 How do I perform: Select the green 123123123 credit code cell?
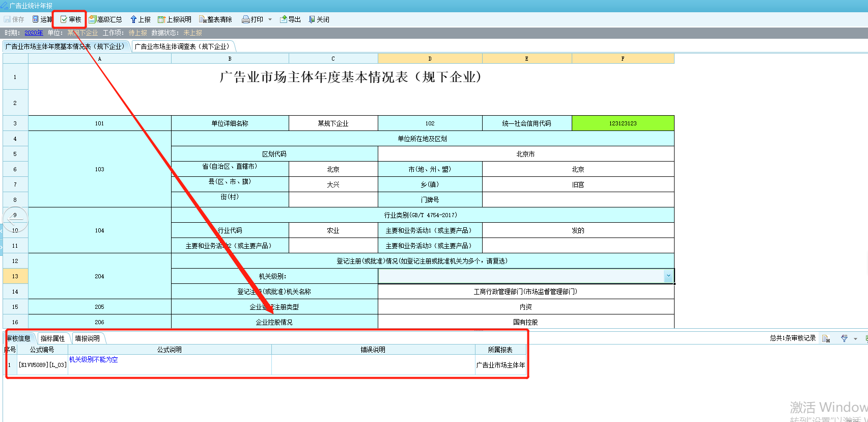tap(623, 123)
